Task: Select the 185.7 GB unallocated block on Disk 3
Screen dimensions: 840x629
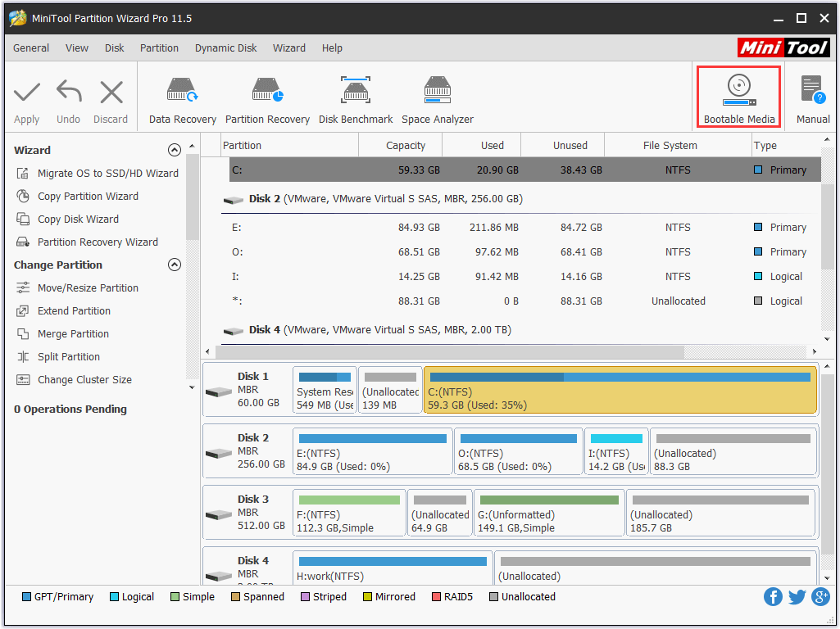Action: tap(720, 513)
